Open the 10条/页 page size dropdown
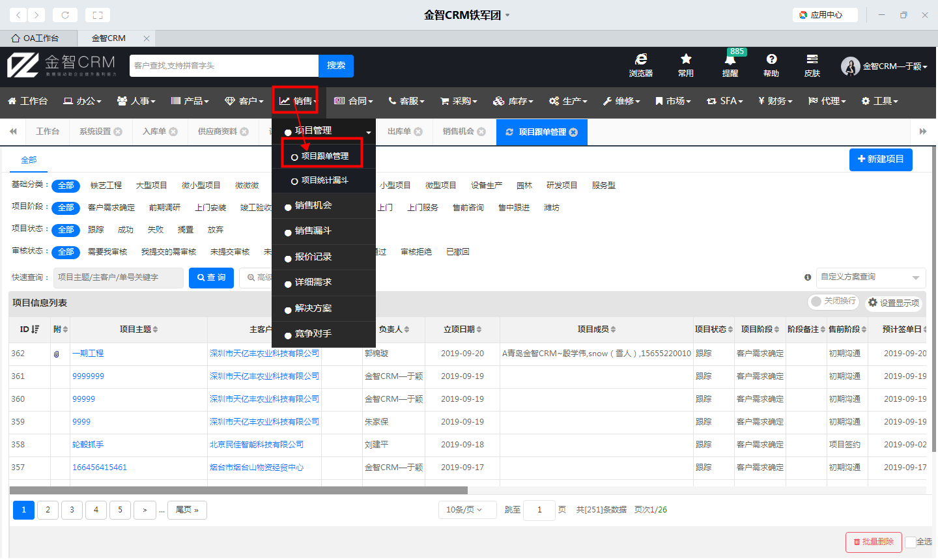 pos(467,510)
